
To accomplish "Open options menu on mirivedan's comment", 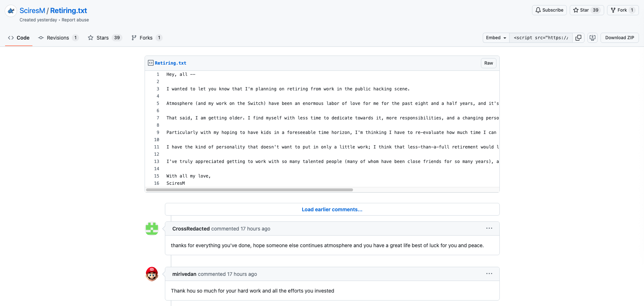I will (x=489, y=274).
